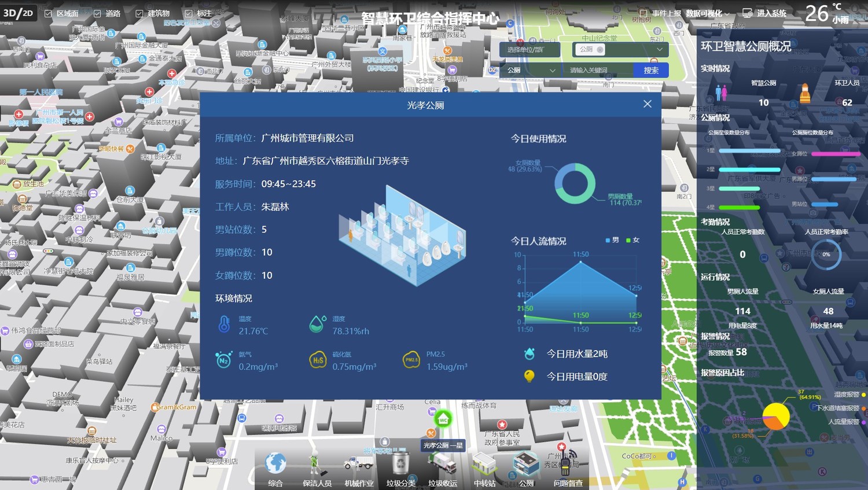
Task: Click the humidity value 78.31%rh
Action: [351, 331]
